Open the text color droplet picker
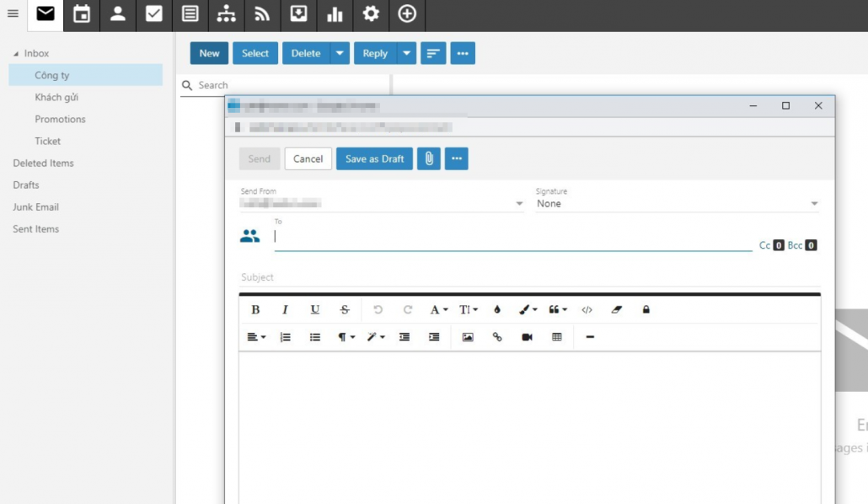The height and width of the screenshot is (504, 868). pos(497,309)
